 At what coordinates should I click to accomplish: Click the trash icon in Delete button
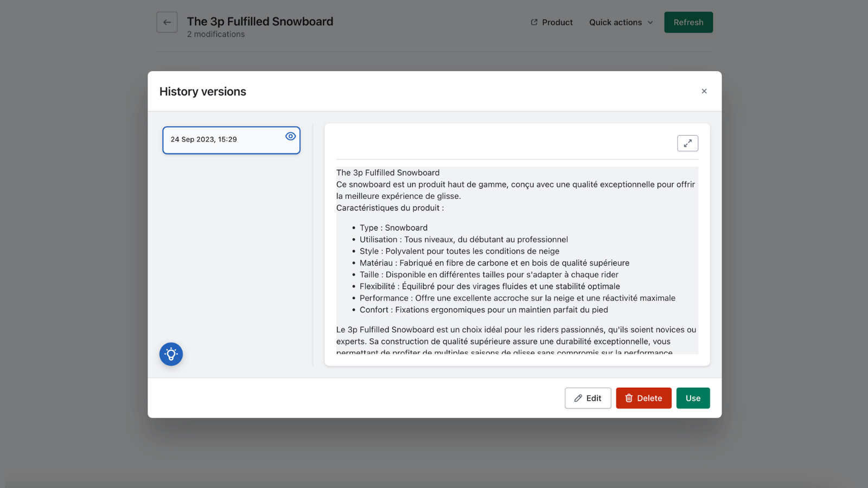click(x=629, y=398)
